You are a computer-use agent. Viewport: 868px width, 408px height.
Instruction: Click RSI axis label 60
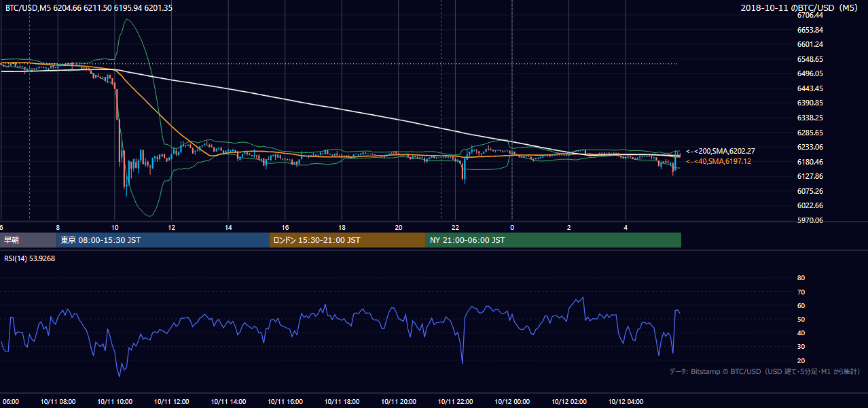[801, 305]
